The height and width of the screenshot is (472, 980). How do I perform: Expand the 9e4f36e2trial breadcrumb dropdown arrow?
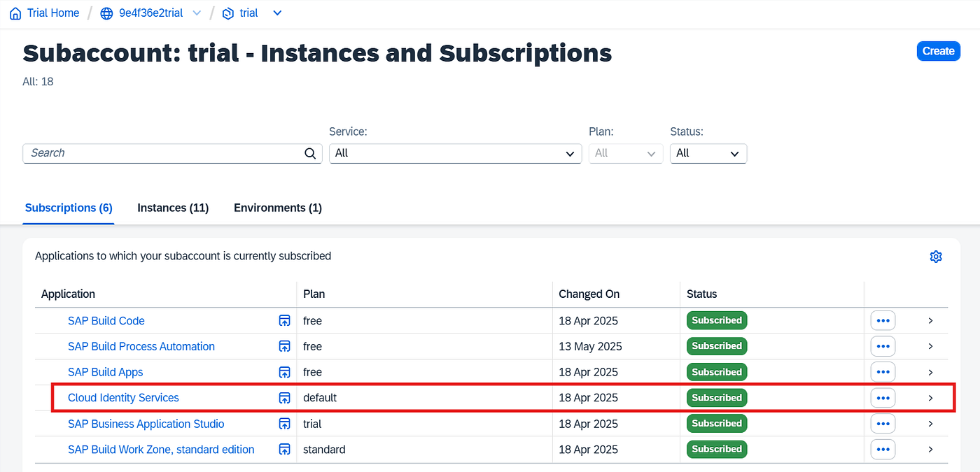[197, 13]
